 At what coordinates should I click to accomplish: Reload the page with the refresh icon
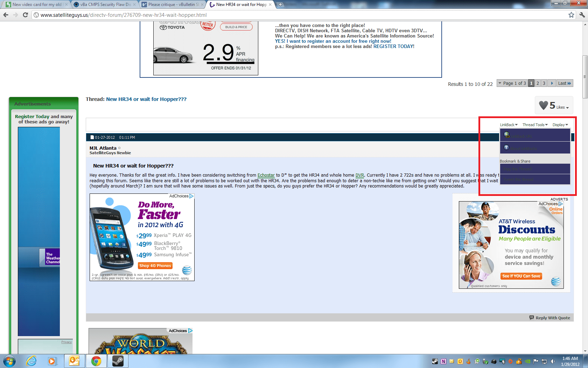pos(25,15)
